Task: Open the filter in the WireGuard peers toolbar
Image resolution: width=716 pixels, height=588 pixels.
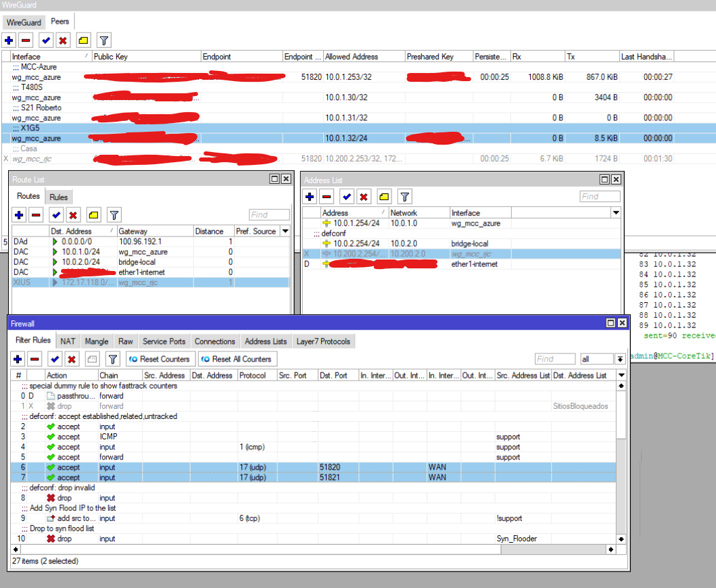Action: [x=104, y=40]
